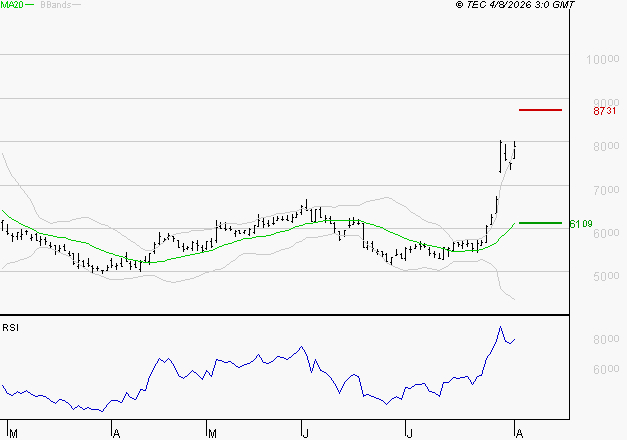Click the green 6109 moving average value
This screenshot has width=627, height=440.
tap(581, 224)
